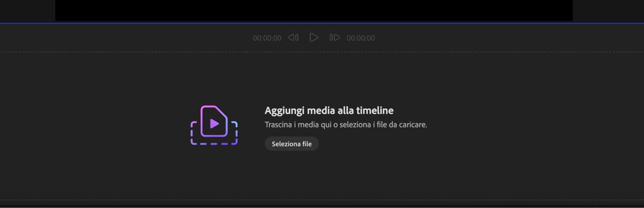Screen dimensions: 644x208
Task: Click the Seleziona file button
Action: click(x=291, y=144)
